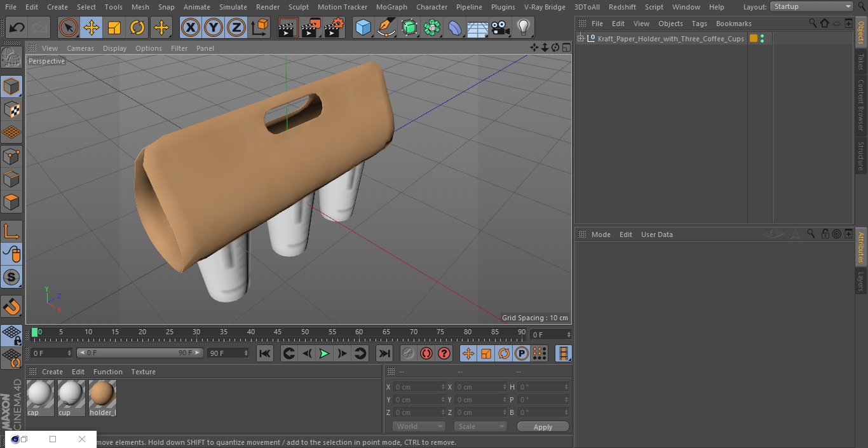The width and height of the screenshot is (868, 448).
Task: Click the timeline marker at frame 45
Action: click(278, 332)
